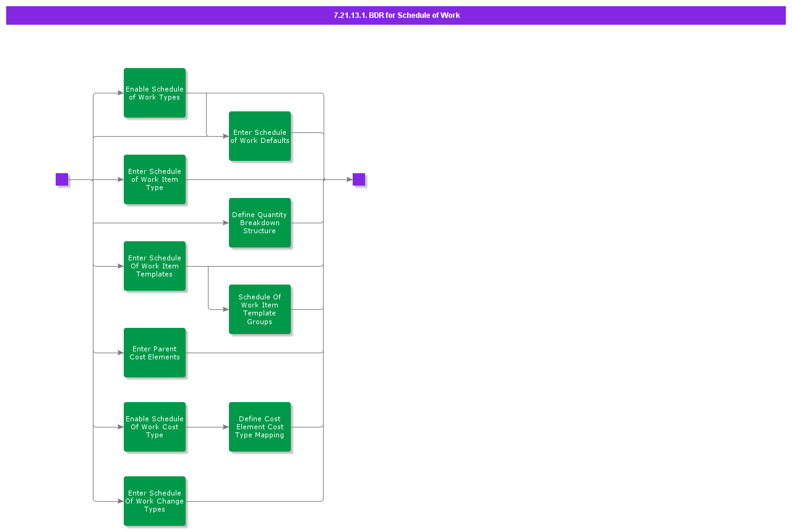Select Define Cost Element Cost Type Mapping box
Viewport: 792px width, 532px height.
click(x=260, y=427)
